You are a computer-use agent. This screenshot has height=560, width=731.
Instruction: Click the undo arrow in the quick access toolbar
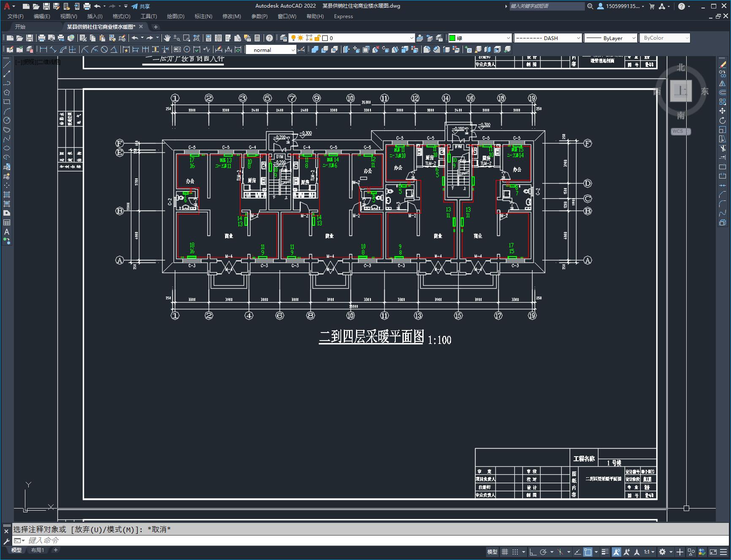tap(97, 6)
